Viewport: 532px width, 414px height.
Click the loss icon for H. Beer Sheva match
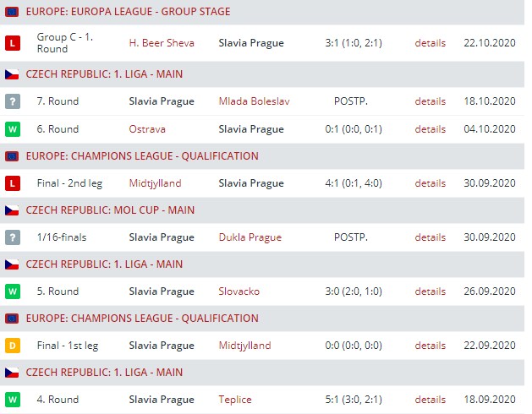click(x=12, y=42)
